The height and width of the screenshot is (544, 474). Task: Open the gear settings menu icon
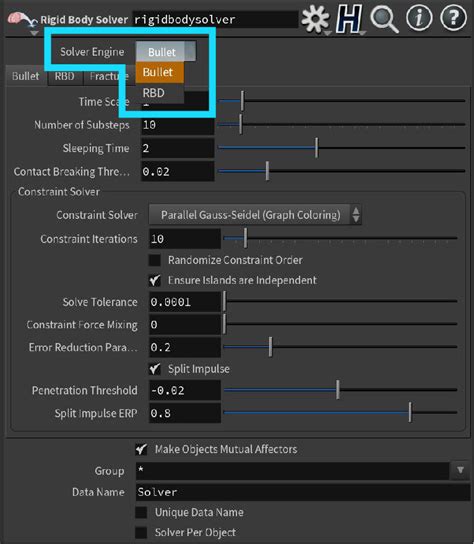tap(315, 19)
